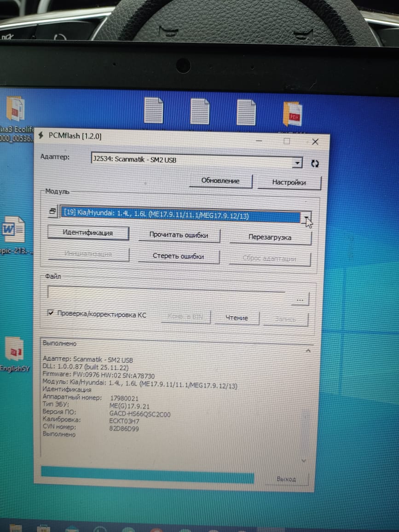Open the file browse button with three dots
This screenshot has width=399, height=532.
click(300, 299)
